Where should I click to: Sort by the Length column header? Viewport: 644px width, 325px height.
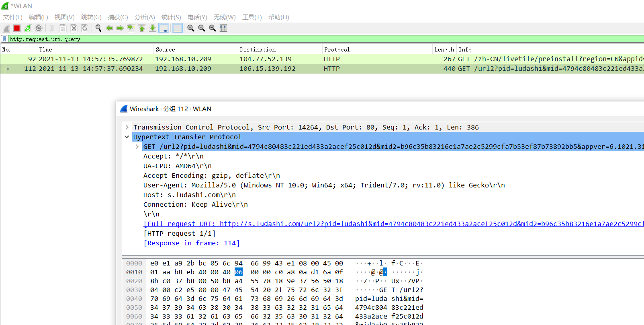[444, 49]
